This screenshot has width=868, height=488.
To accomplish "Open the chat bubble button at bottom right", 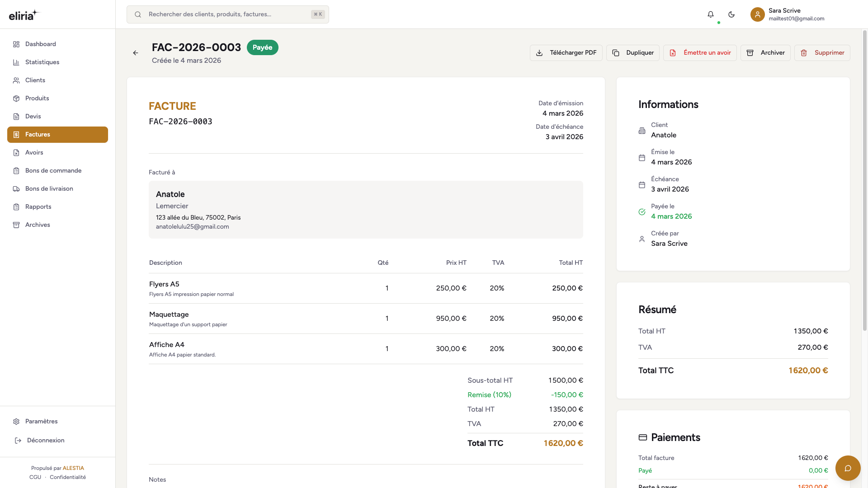I will pyautogui.click(x=848, y=468).
